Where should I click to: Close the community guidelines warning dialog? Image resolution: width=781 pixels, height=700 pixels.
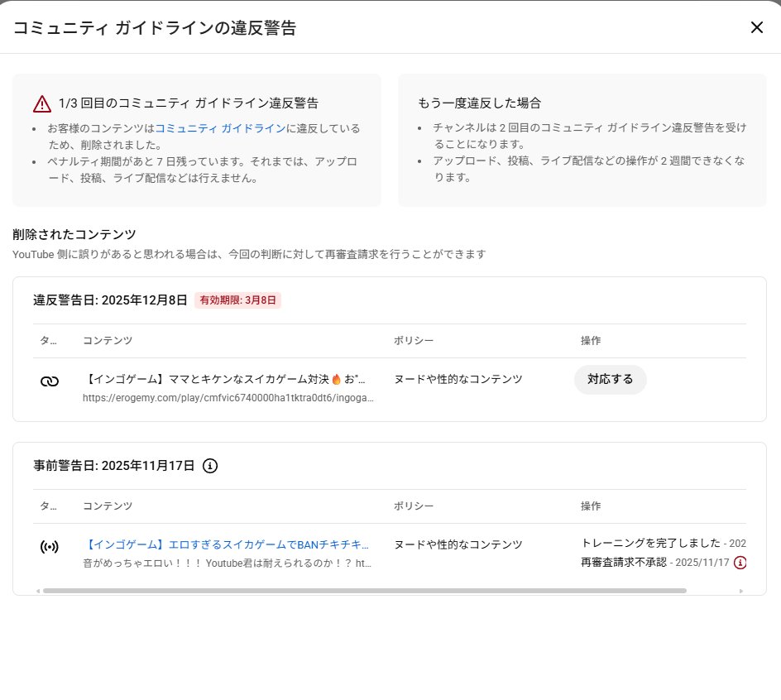(756, 27)
